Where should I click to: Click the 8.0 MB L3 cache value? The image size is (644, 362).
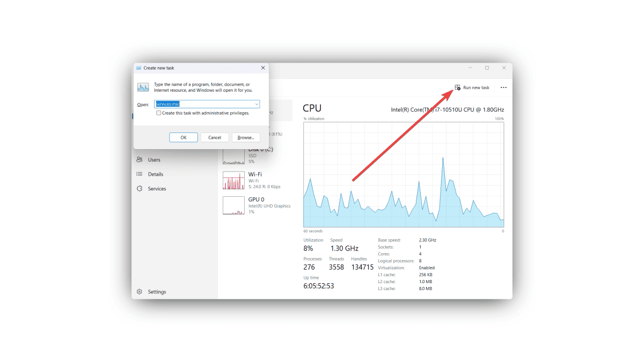pos(426,289)
